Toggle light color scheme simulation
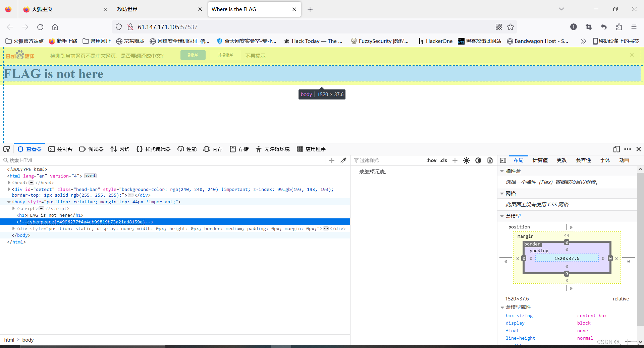 (467, 160)
